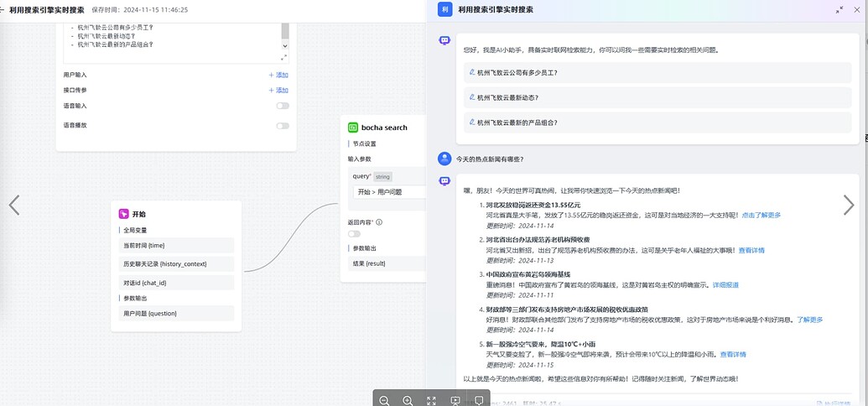Click the 输入参数 label in bocha search
This screenshot has height=406, width=868.
359,159
